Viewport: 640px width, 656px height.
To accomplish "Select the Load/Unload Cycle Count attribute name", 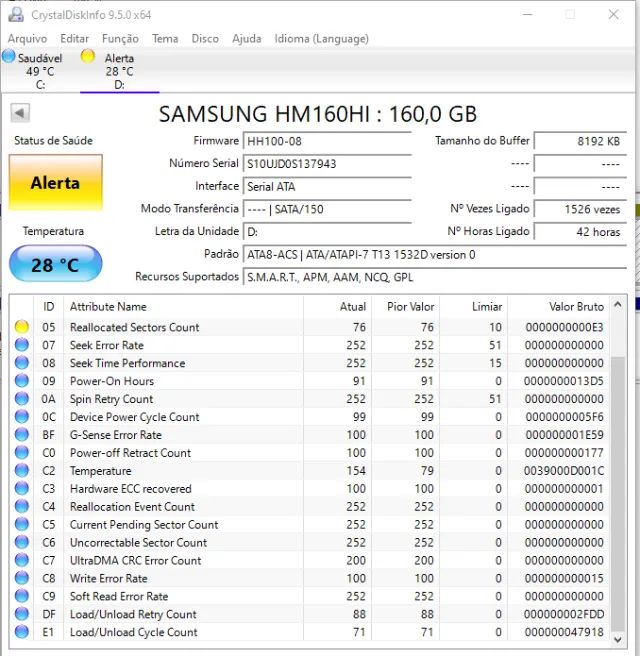I will [x=133, y=632].
